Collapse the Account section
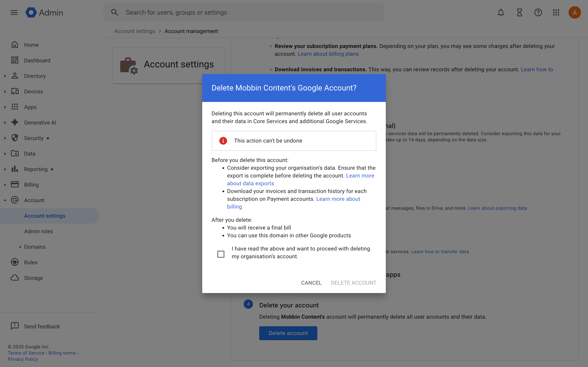This screenshot has height=367, width=588. [x=5, y=200]
